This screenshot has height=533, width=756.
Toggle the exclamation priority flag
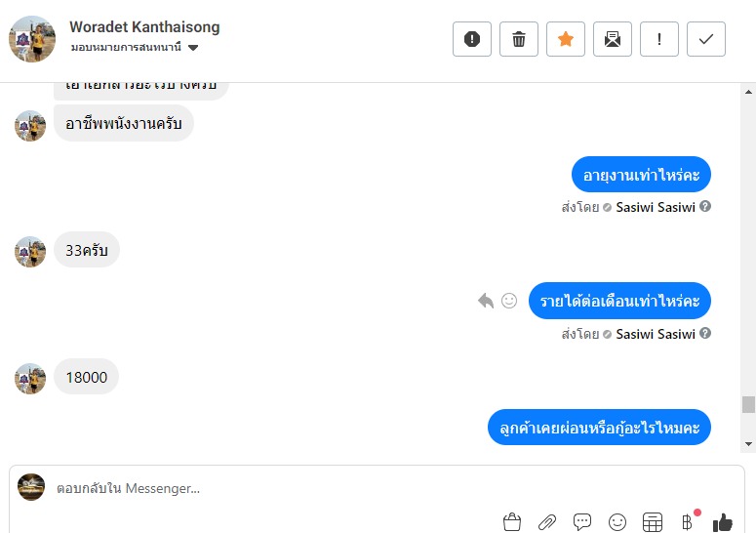[659, 39]
